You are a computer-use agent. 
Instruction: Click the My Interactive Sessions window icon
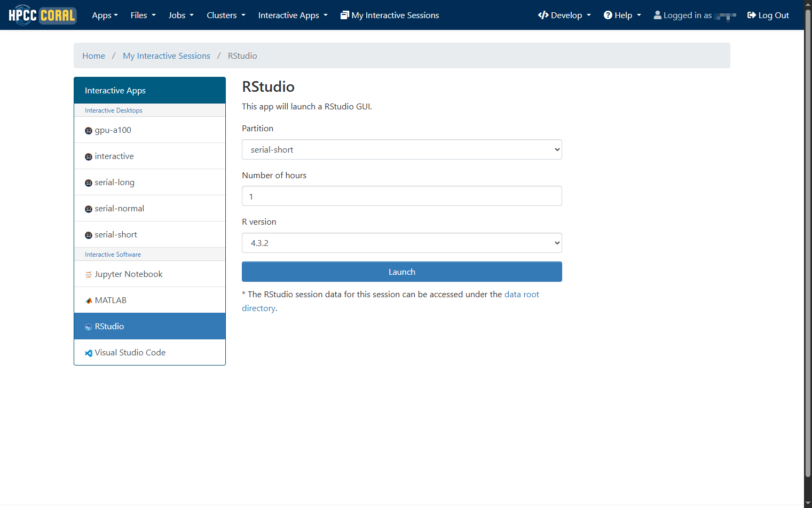click(x=345, y=15)
